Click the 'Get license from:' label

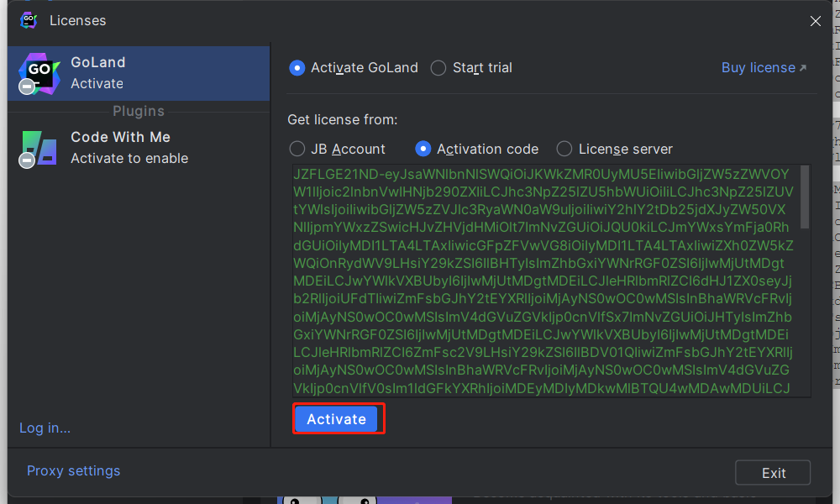[343, 119]
